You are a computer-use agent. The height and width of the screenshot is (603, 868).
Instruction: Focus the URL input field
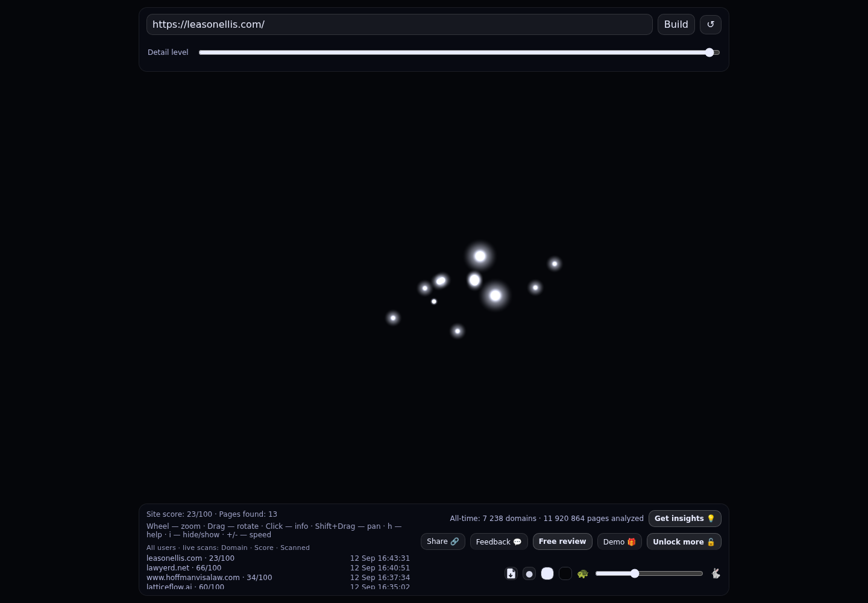[400, 25]
